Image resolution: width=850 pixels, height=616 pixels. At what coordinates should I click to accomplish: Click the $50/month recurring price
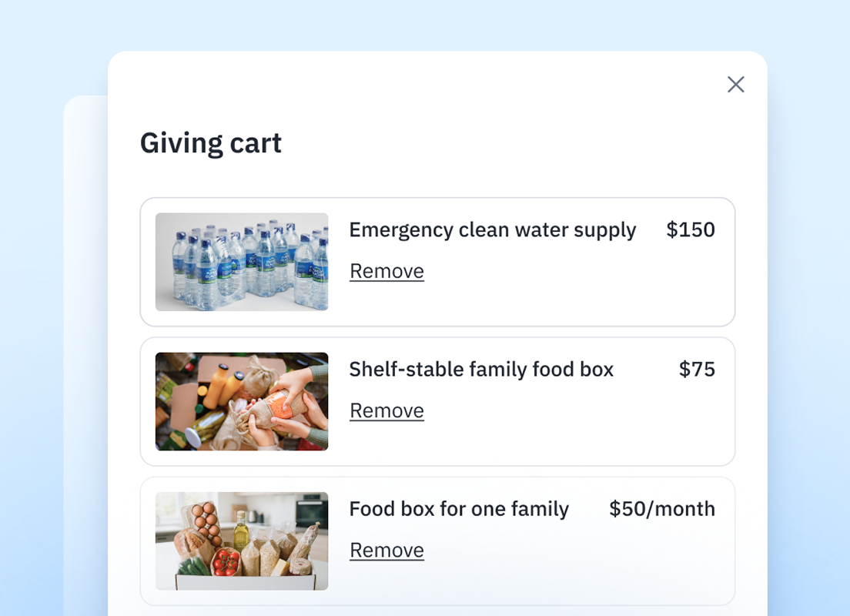tap(661, 509)
